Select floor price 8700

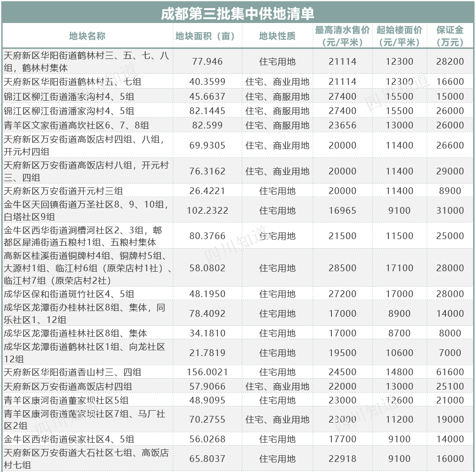click(399, 333)
